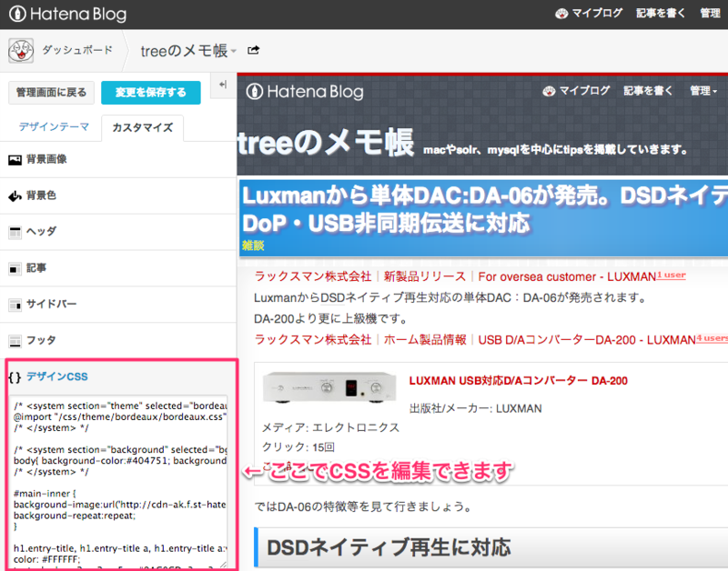The width and height of the screenshot is (728, 571).
Task: Expand the 背景色 section
Action: (118, 195)
